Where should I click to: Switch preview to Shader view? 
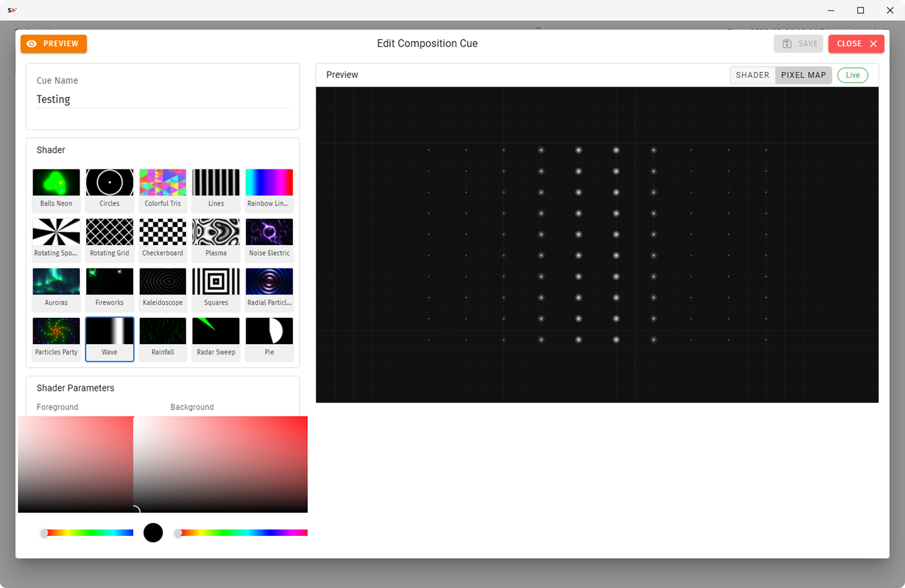[x=752, y=75]
